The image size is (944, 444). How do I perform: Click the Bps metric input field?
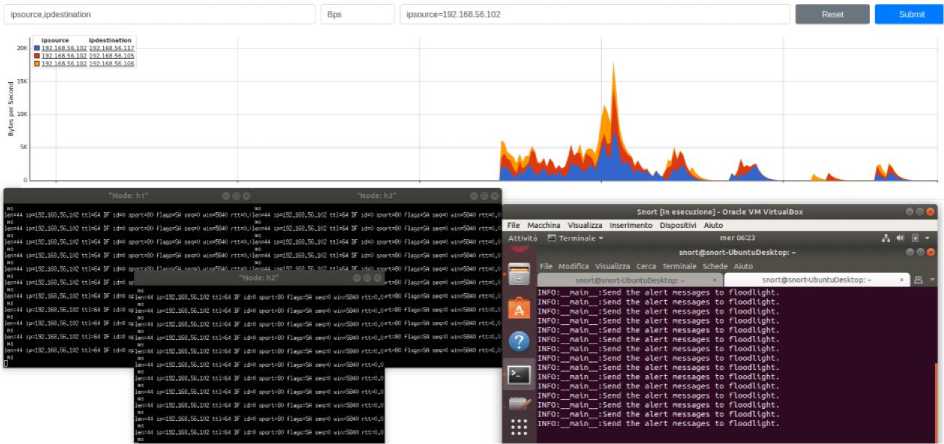pos(357,14)
